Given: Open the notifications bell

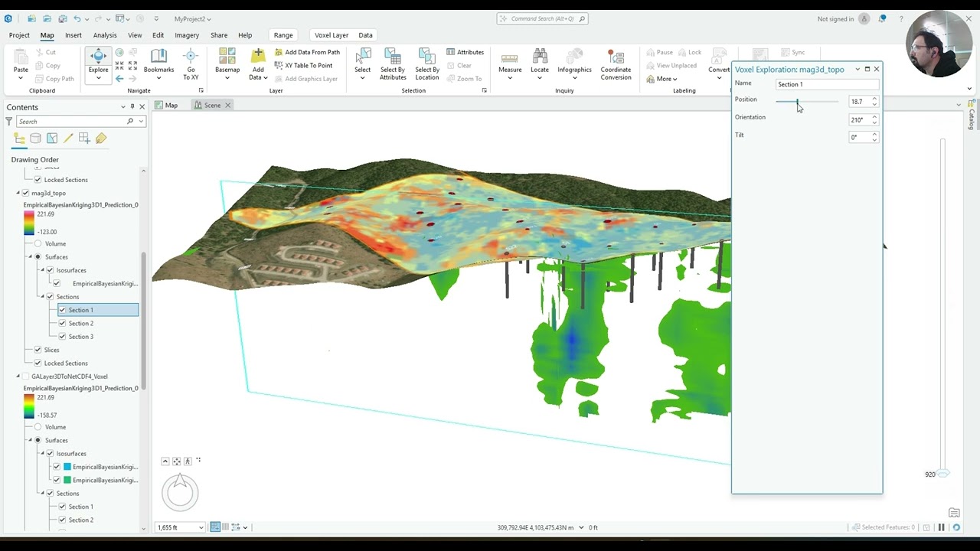Looking at the screenshot, I should click(882, 19).
